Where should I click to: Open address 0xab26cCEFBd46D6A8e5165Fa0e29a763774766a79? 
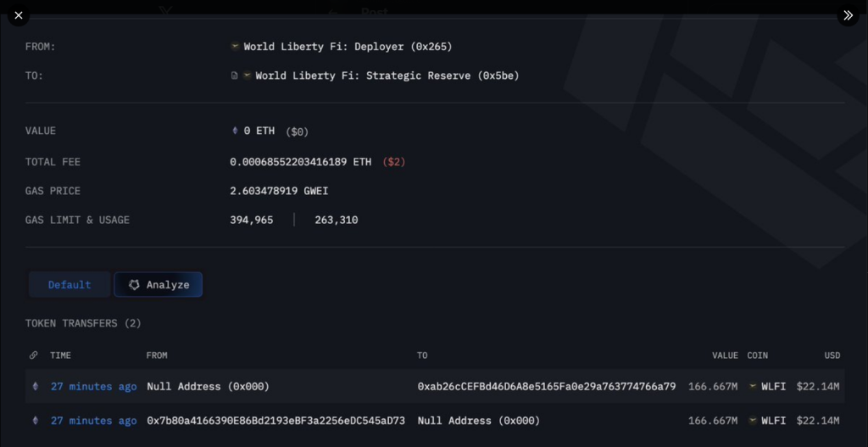(547, 387)
